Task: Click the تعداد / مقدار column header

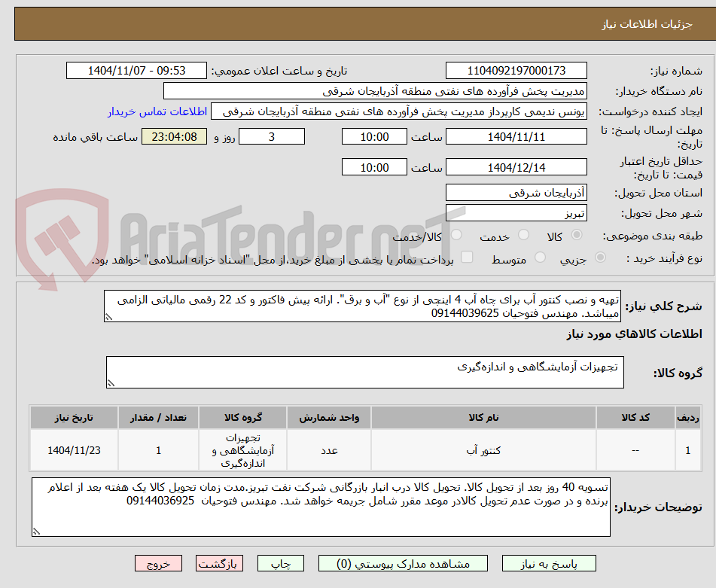Action: click(x=158, y=417)
